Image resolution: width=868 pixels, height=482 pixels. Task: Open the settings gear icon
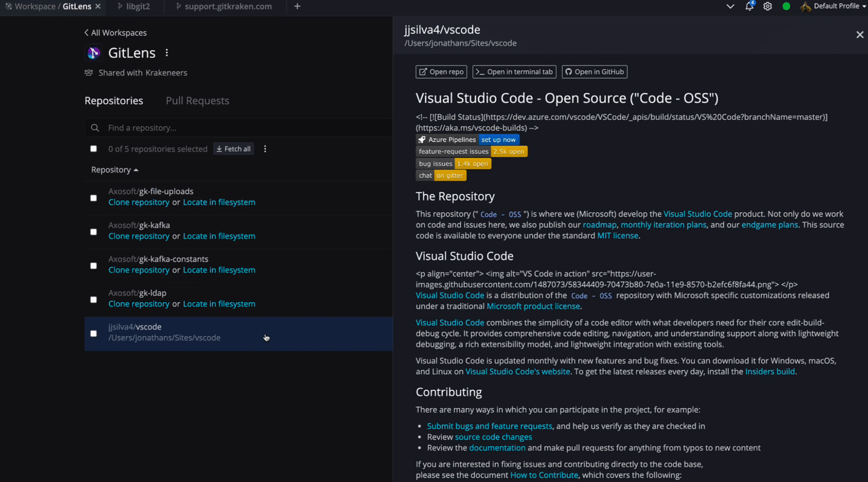pos(768,6)
